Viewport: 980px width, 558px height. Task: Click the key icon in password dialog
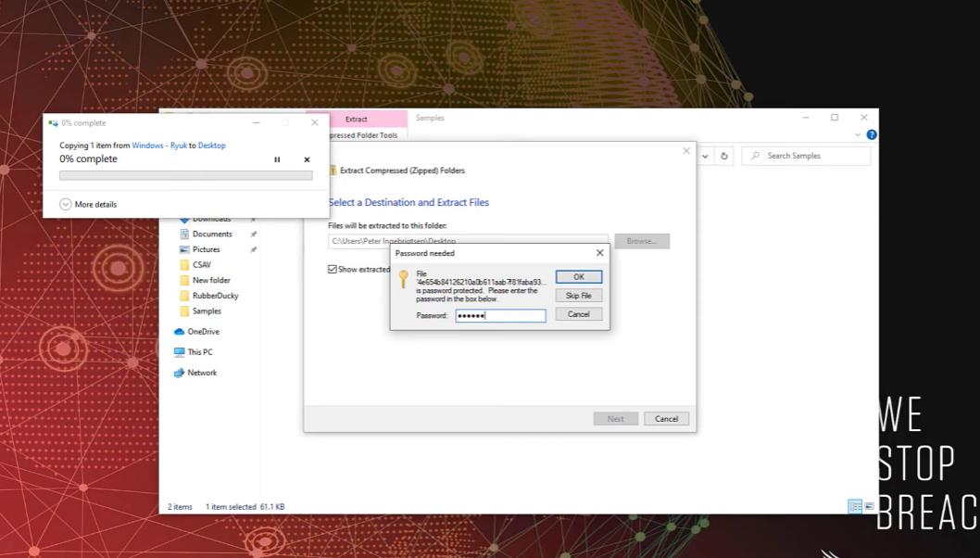[404, 278]
